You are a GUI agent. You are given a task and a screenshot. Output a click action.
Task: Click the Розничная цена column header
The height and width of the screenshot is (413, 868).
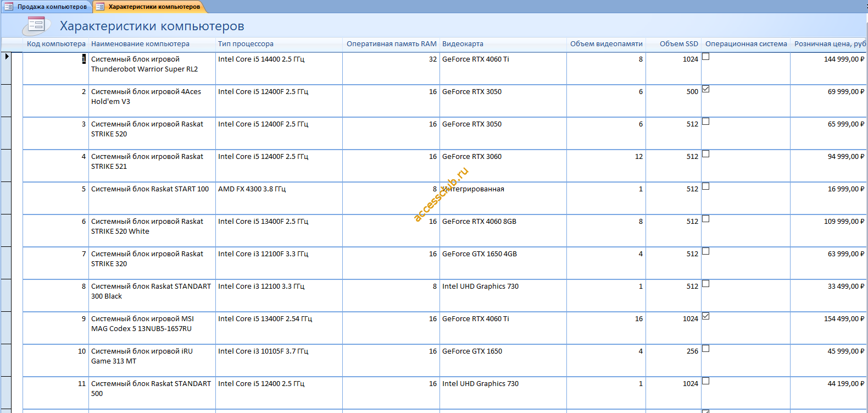pos(830,44)
